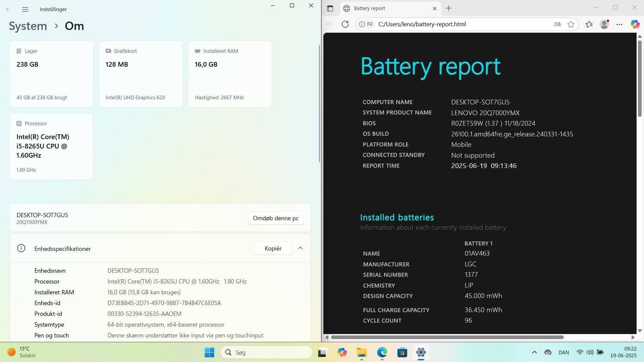Image resolution: width=644 pixels, height=362 pixels.
Task: Launch Copilot from the taskbar
Action: [342, 352]
